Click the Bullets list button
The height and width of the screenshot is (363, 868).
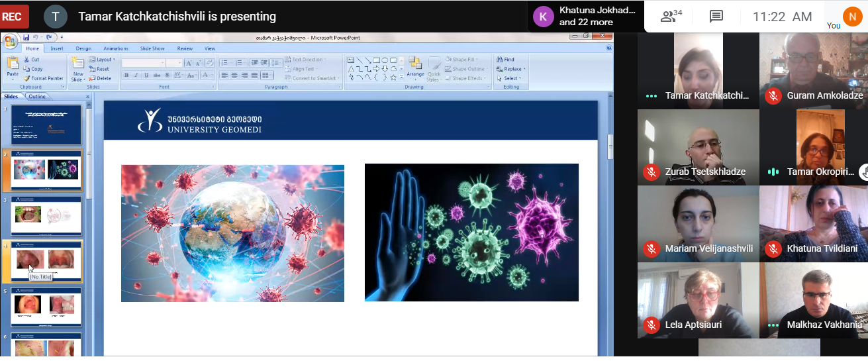coord(226,63)
